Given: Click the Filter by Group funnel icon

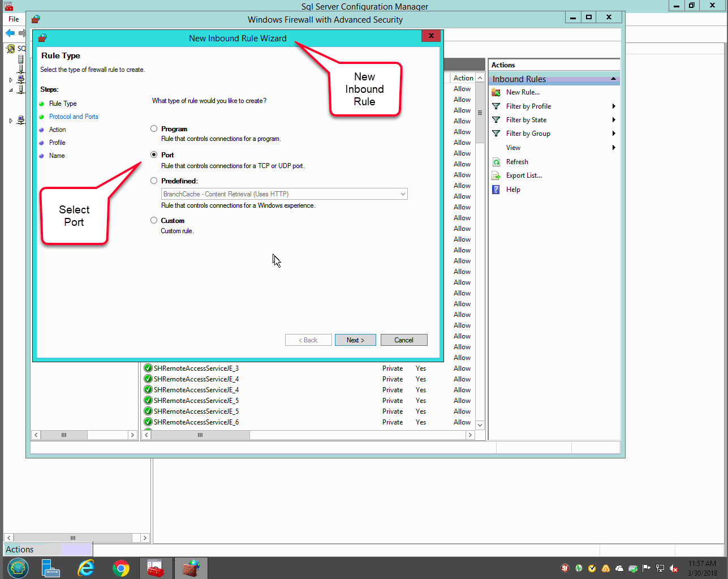Looking at the screenshot, I should pos(496,134).
